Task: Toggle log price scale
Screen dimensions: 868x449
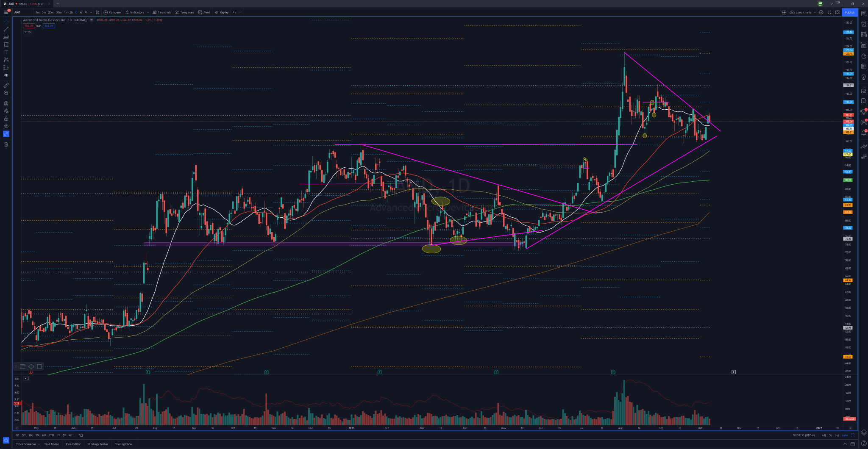Action: pos(837,435)
